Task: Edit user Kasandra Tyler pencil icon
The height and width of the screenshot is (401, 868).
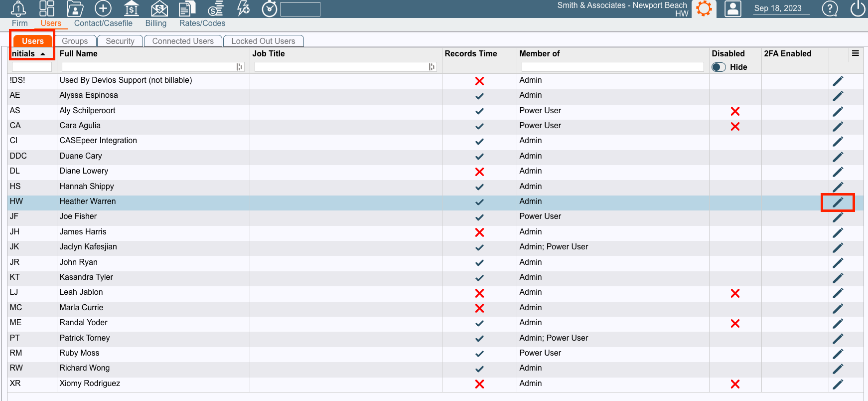Action: pos(838,278)
